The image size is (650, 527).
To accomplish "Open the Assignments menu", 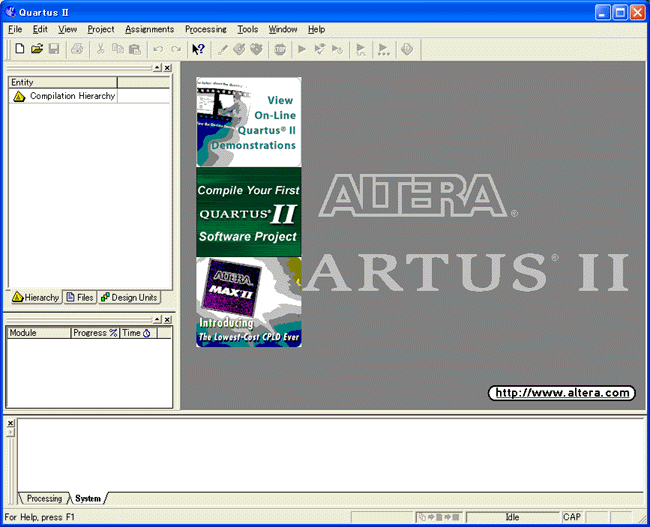I will click(x=149, y=29).
